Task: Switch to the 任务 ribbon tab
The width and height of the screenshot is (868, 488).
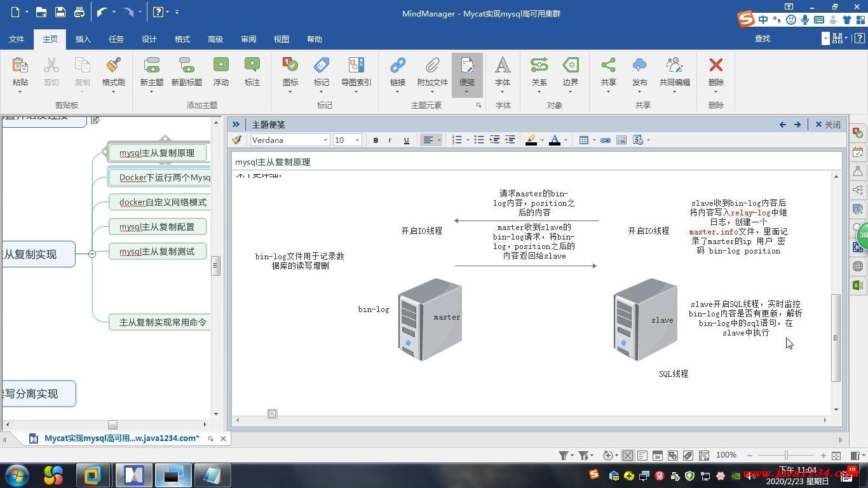Action: [x=116, y=39]
